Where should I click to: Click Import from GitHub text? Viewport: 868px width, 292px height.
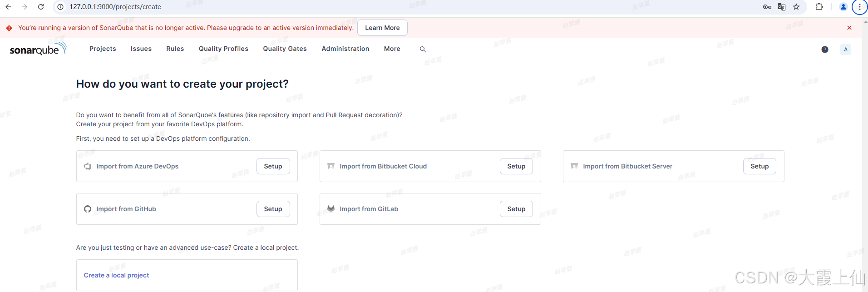[126, 209]
